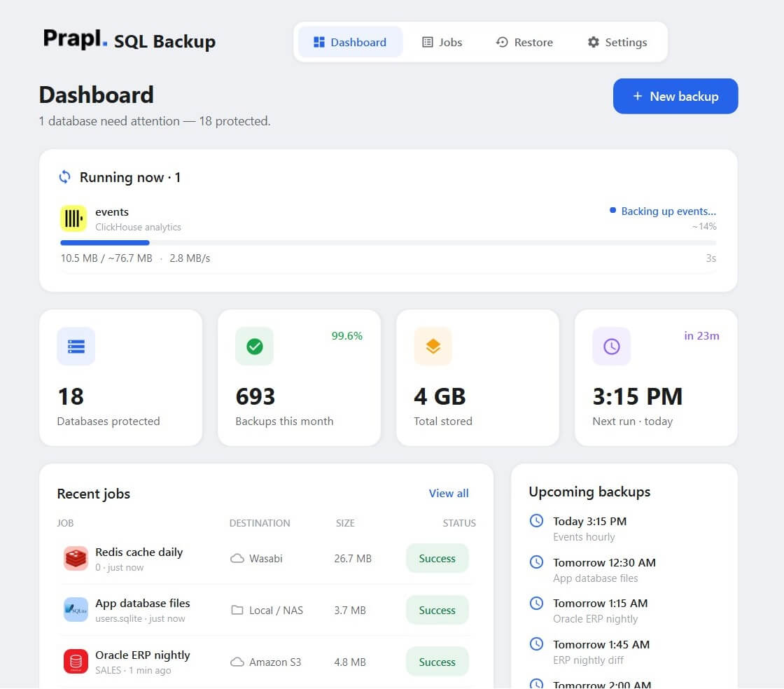Select Today 3:15 PM Events hourly entry
784x689 pixels.
(x=624, y=529)
